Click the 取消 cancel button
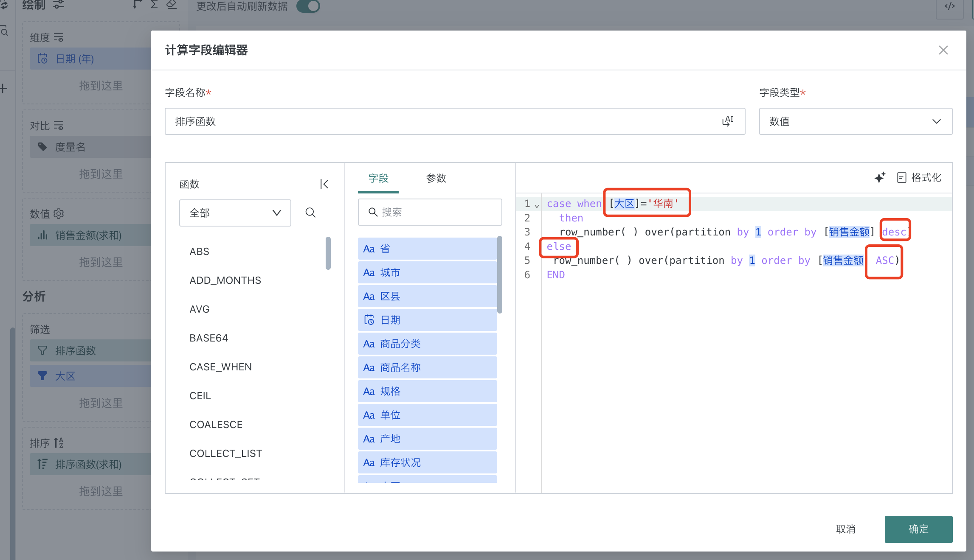This screenshot has height=560, width=974. pyautogui.click(x=845, y=529)
